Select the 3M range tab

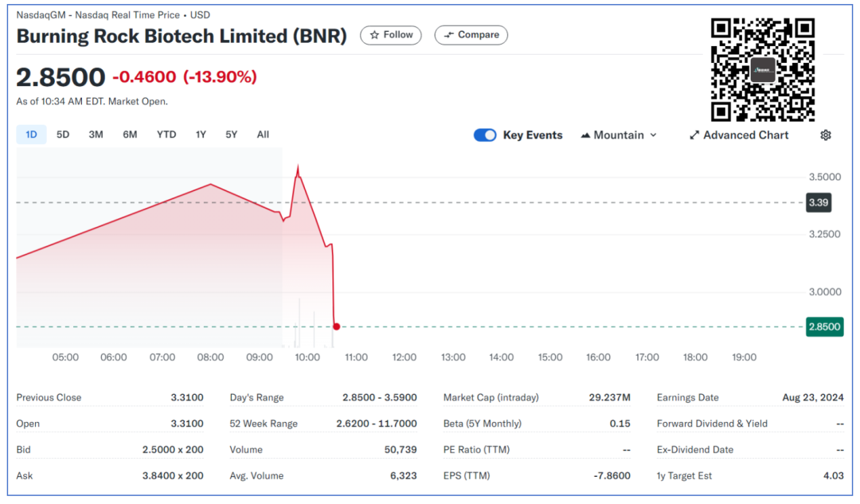[x=96, y=135]
